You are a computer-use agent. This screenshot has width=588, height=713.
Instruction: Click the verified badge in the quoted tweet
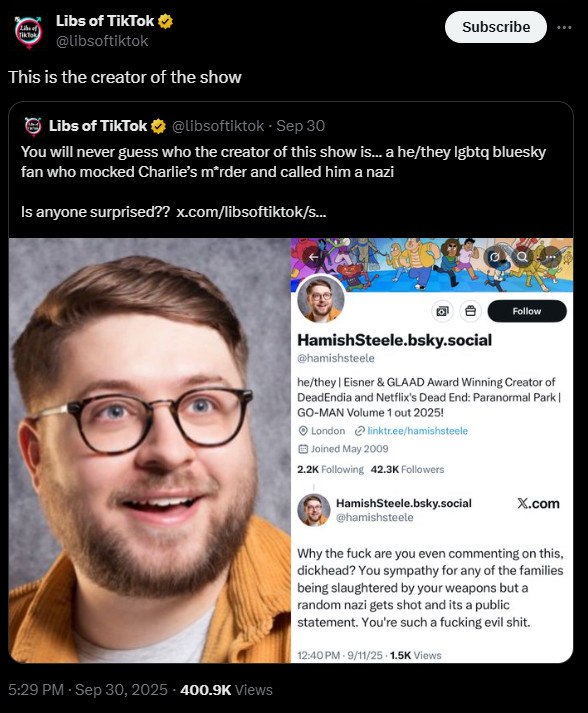158,126
